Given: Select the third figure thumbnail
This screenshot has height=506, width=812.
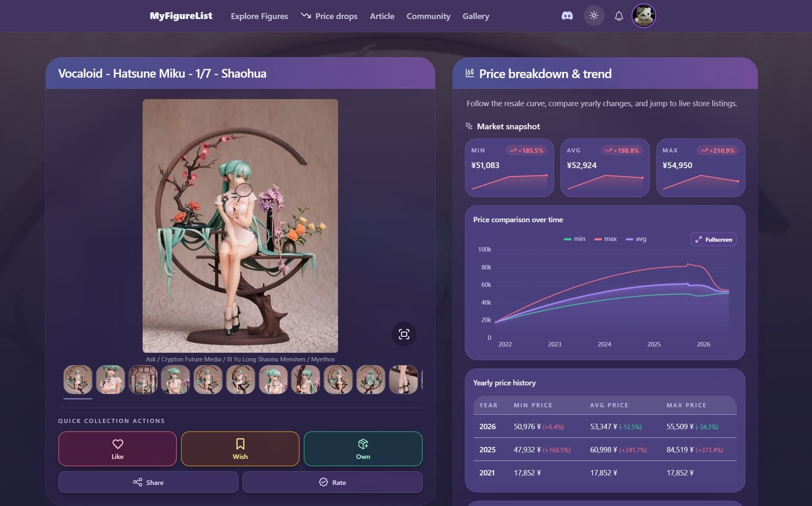Looking at the screenshot, I should (x=143, y=379).
